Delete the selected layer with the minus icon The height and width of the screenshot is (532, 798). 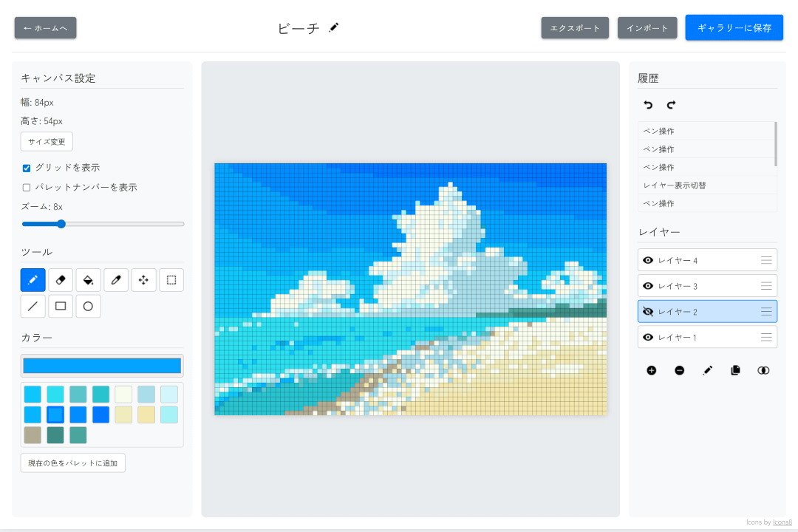[x=679, y=370]
